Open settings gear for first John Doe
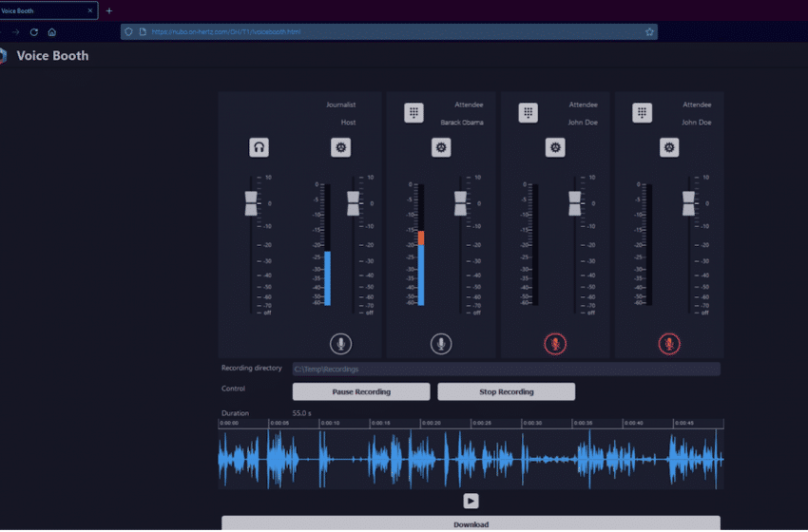The image size is (808, 532). coord(555,147)
